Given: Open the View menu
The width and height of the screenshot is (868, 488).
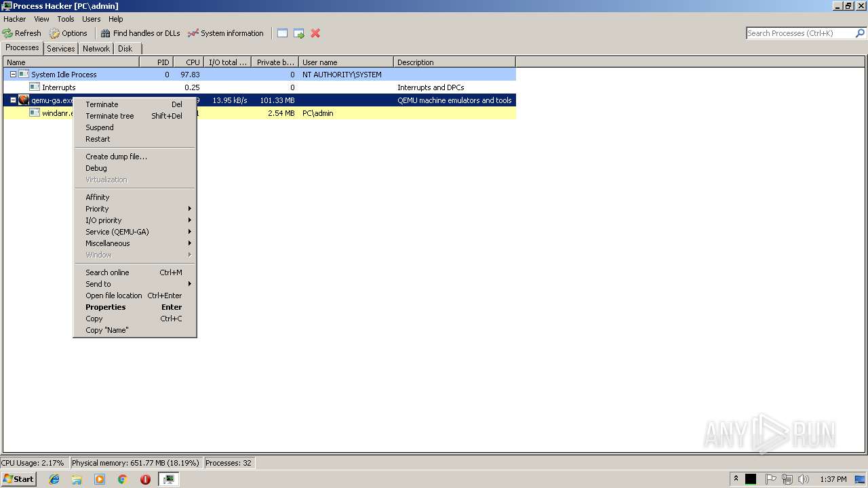Looking at the screenshot, I should [41, 19].
